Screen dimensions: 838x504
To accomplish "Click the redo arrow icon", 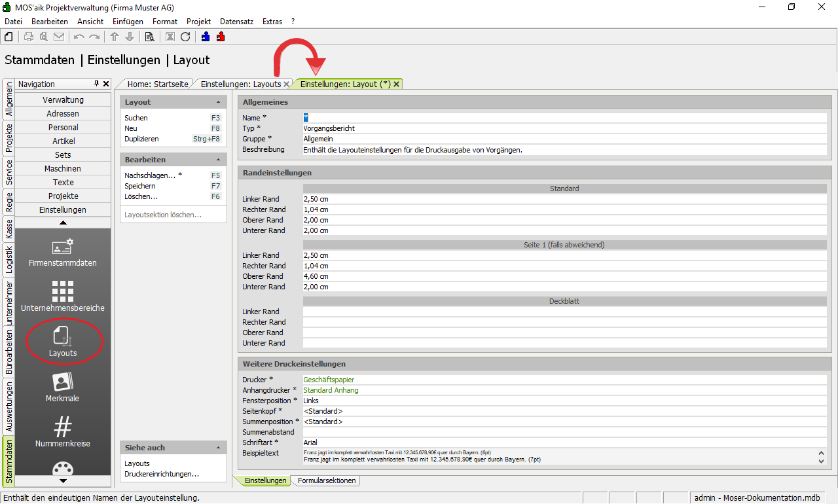I will tap(94, 37).
